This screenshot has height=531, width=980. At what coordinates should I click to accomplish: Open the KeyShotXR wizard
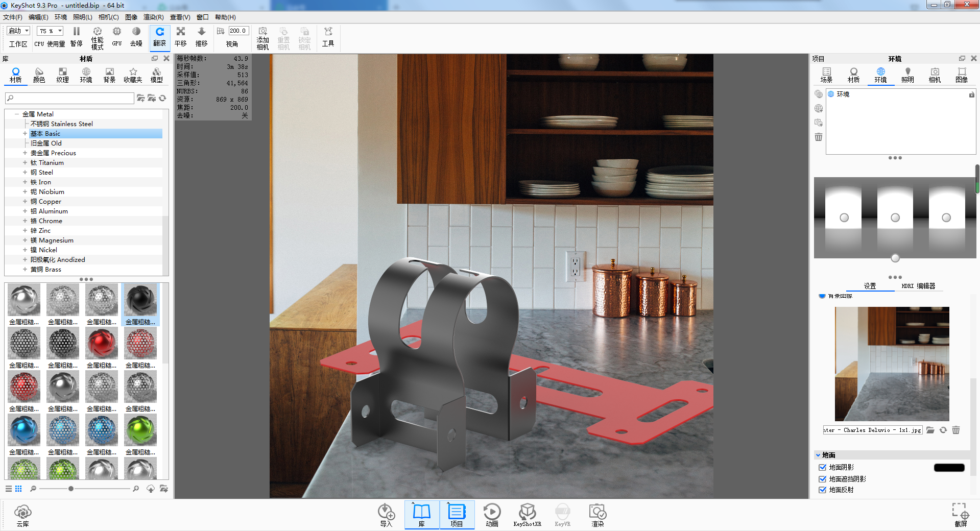(x=527, y=515)
